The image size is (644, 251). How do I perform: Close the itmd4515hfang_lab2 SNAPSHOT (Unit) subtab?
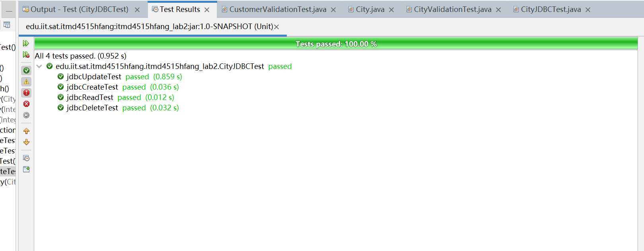tap(276, 27)
